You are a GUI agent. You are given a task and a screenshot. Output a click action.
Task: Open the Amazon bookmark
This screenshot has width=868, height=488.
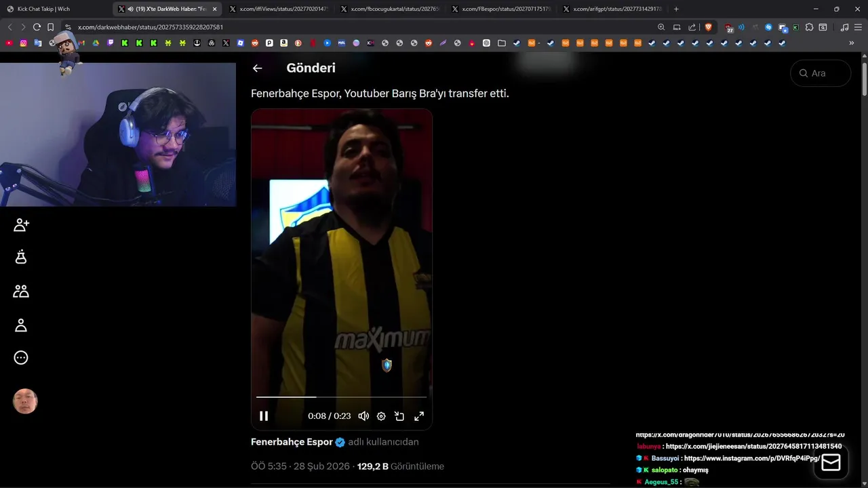pyautogui.click(x=283, y=43)
